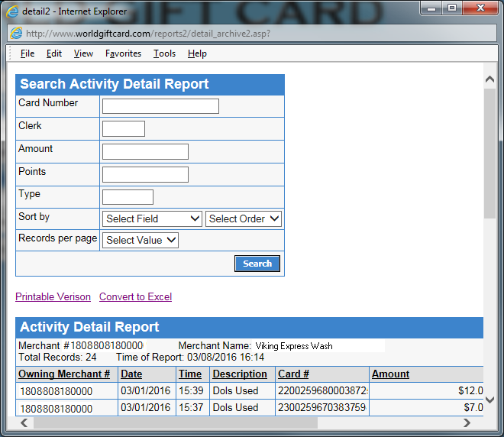Image resolution: width=504 pixels, height=437 pixels.
Task: Click the Amount text field
Action: 145,151
